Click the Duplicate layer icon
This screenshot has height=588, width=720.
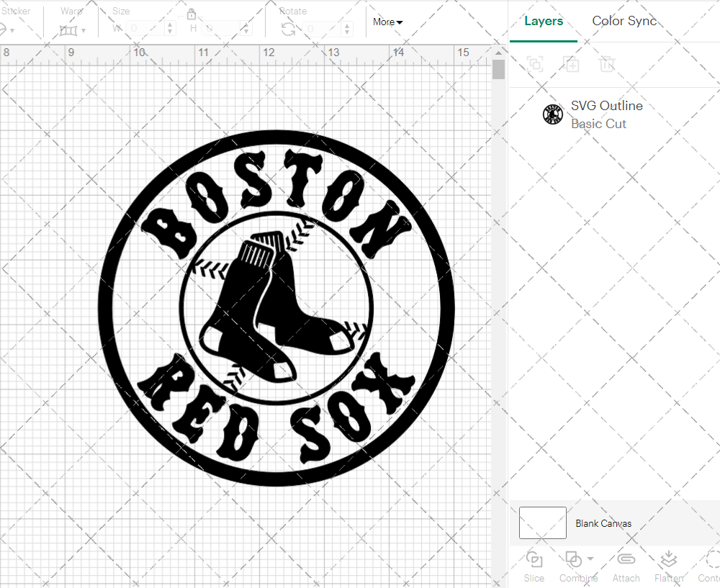tap(572, 64)
